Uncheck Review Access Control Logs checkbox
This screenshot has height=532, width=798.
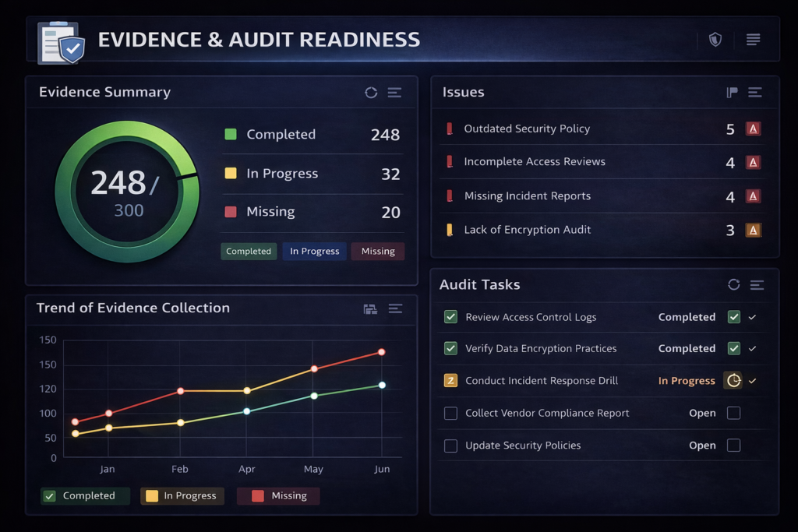click(x=450, y=317)
